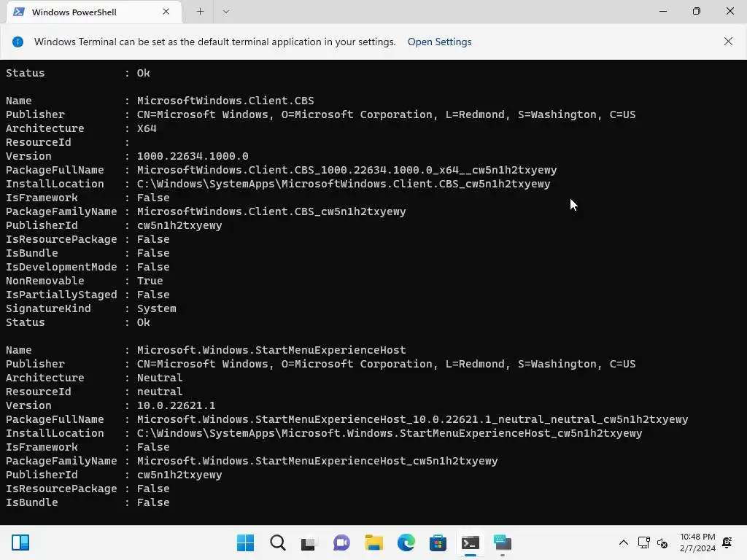The image size is (747, 560).
Task: Click the CBS PackageFullName value
Action: pos(347,170)
